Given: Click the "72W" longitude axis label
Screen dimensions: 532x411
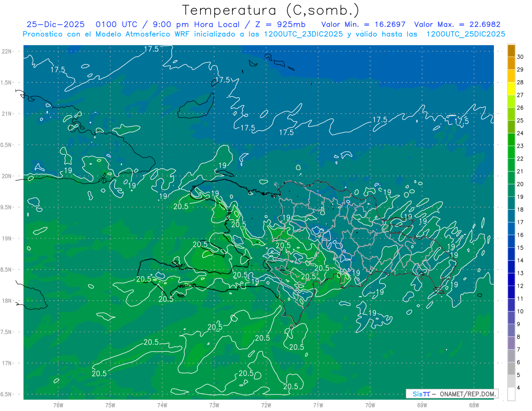Looking at the screenshot, I should (x=266, y=405).
